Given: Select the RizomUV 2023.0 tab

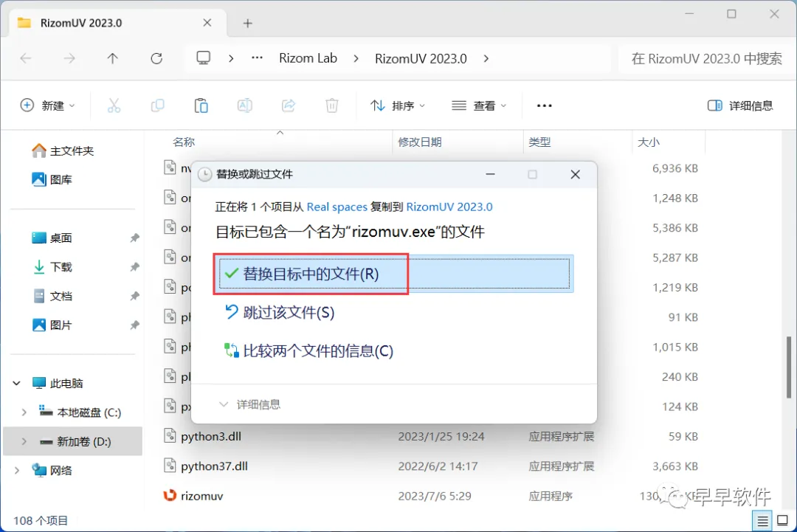Looking at the screenshot, I should point(117,23).
